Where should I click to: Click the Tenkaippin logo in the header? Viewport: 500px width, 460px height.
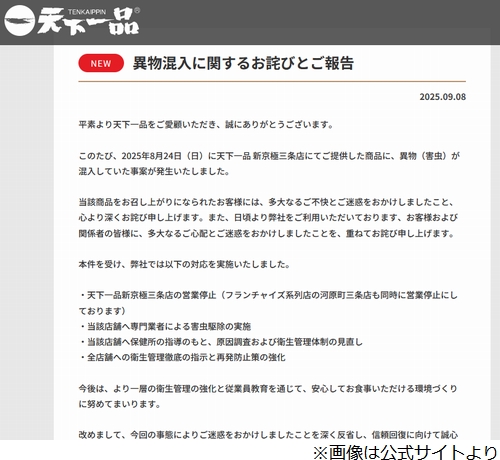pos(72,21)
